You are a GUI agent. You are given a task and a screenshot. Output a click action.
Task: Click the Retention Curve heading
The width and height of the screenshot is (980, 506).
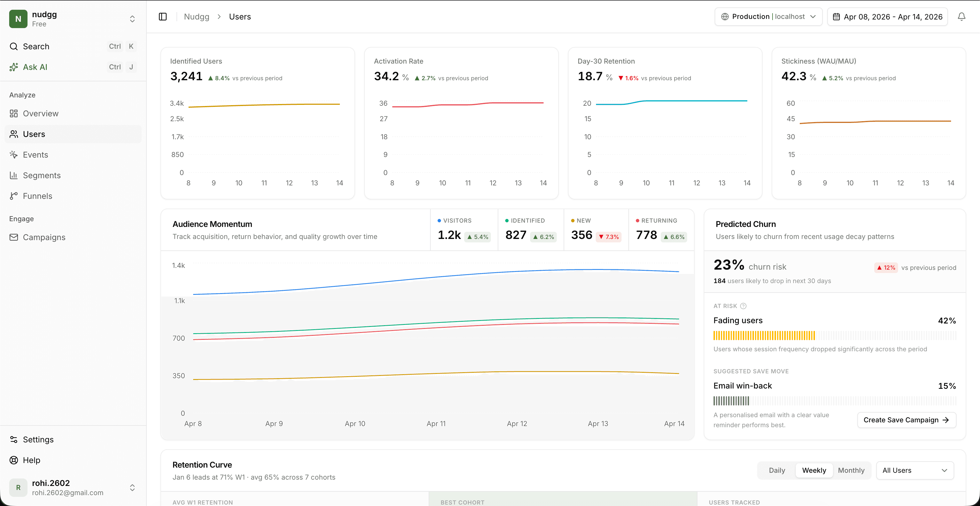coord(202,465)
